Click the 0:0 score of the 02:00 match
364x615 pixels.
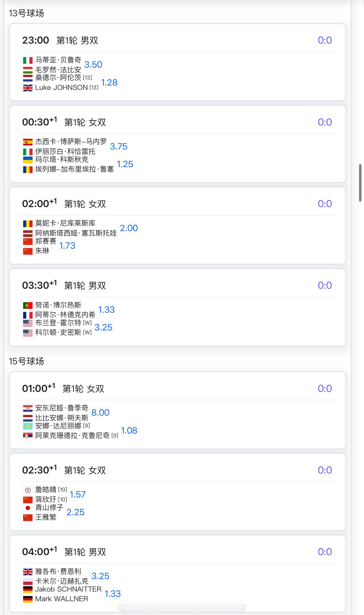click(x=325, y=204)
